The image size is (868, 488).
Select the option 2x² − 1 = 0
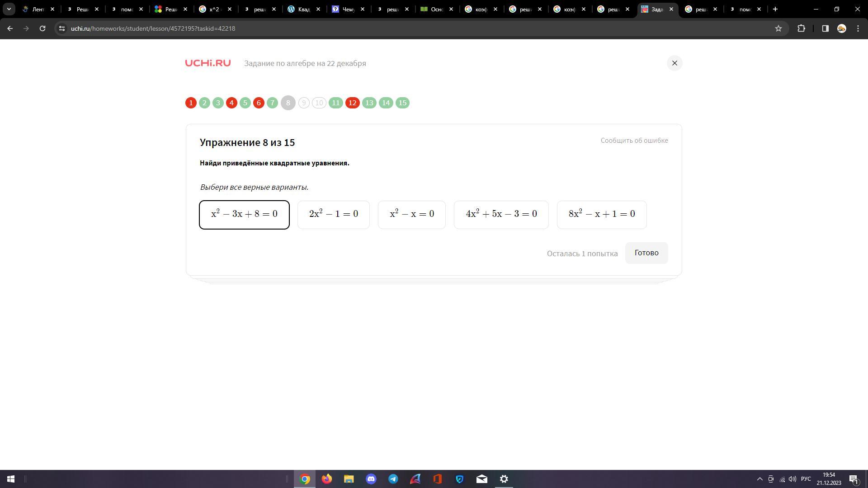334,215
